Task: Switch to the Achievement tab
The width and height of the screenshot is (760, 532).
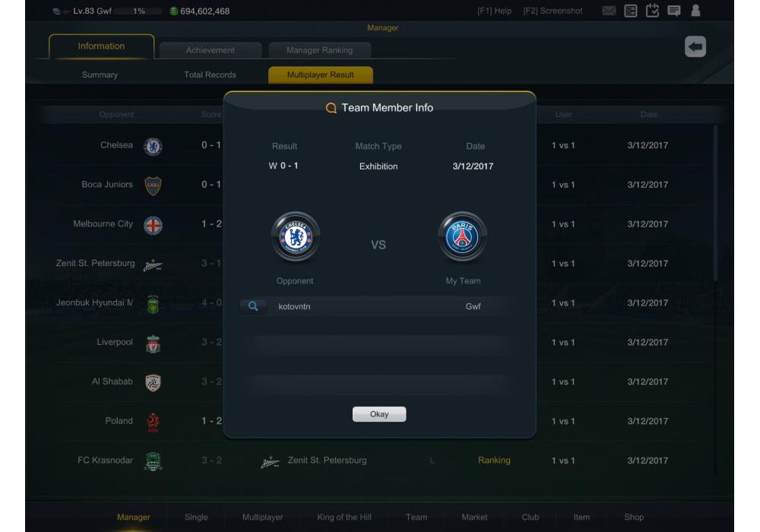Action: 211,50
